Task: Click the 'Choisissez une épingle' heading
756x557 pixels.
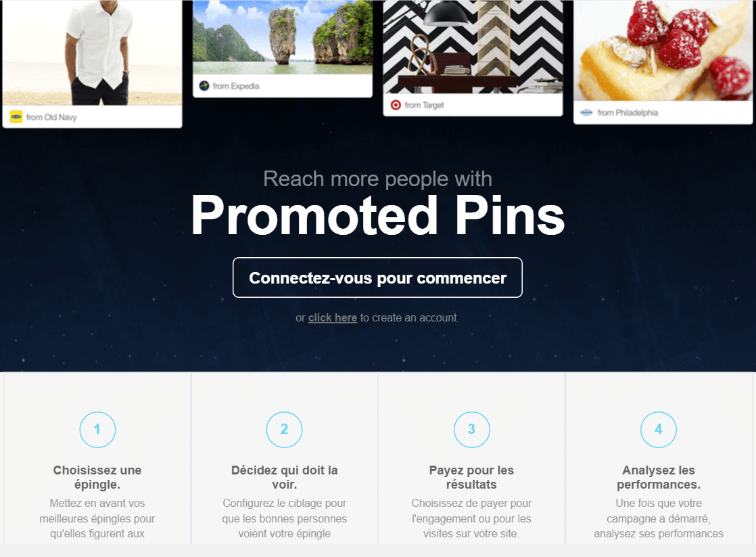Action: (97, 477)
